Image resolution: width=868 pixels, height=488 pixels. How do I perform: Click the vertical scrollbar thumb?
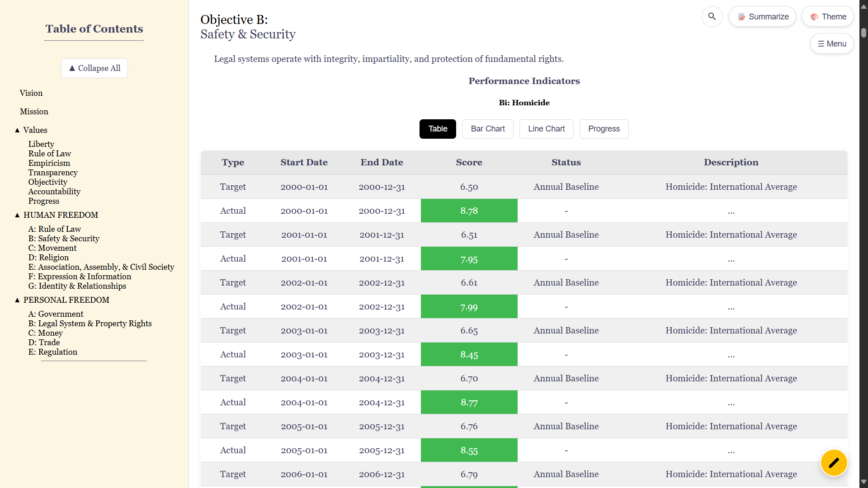tap(863, 33)
